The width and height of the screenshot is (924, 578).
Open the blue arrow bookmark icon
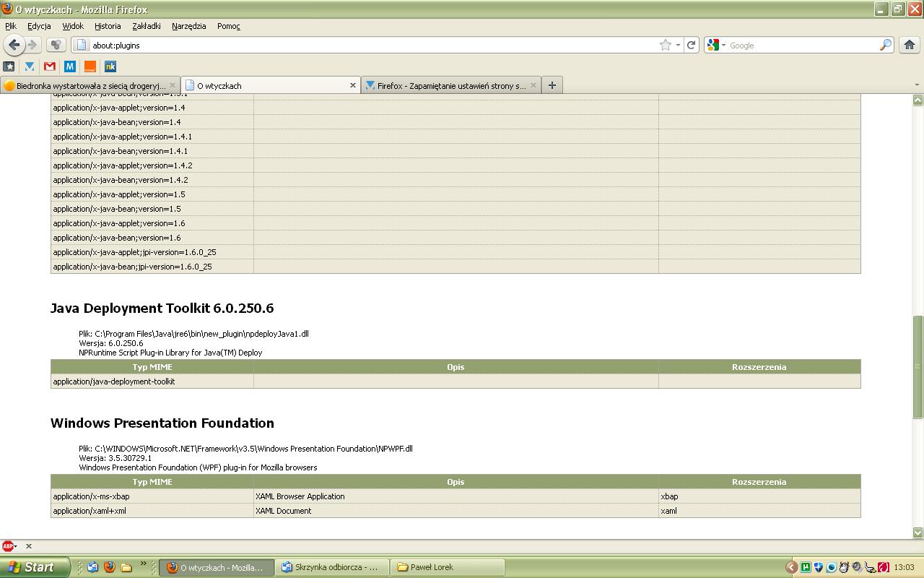pyautogui.click(x=30, y=66)
